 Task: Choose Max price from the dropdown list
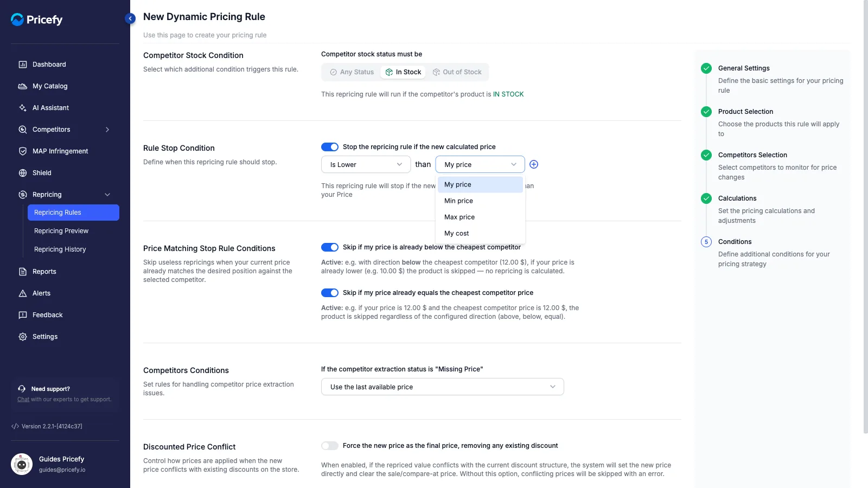pyautogui.click(x=480, y=217)
